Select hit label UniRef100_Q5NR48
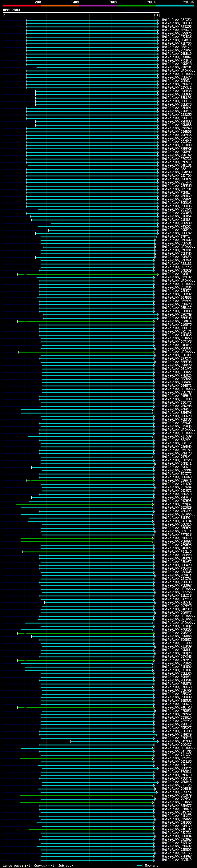Image resolution: width=197 pixels, height=868 pixels. pos(176,782)
